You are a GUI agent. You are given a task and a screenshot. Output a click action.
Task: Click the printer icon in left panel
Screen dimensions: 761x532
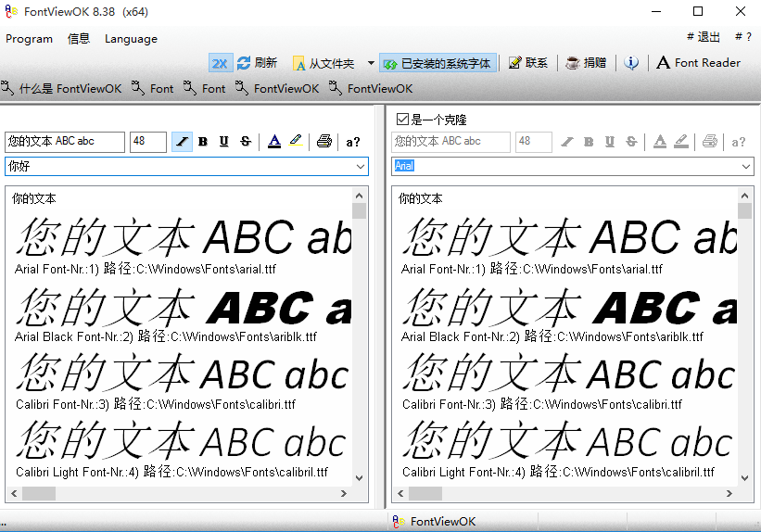click(x=323, y=142)
